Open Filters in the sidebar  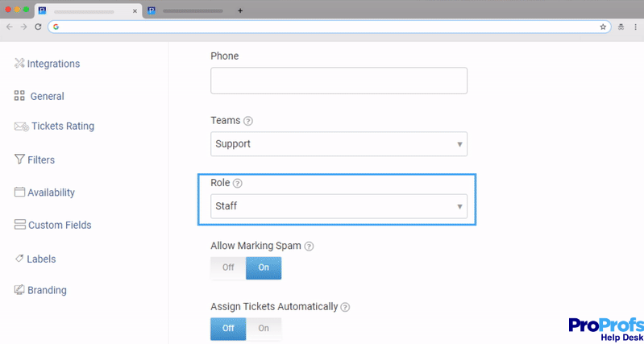pyautogui.click(x=41, y=160)
